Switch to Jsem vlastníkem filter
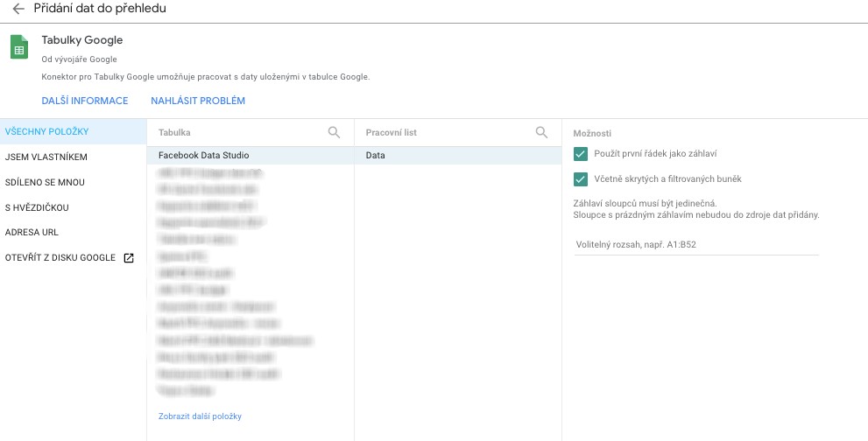Screen dimensions: 868x441 46,157
